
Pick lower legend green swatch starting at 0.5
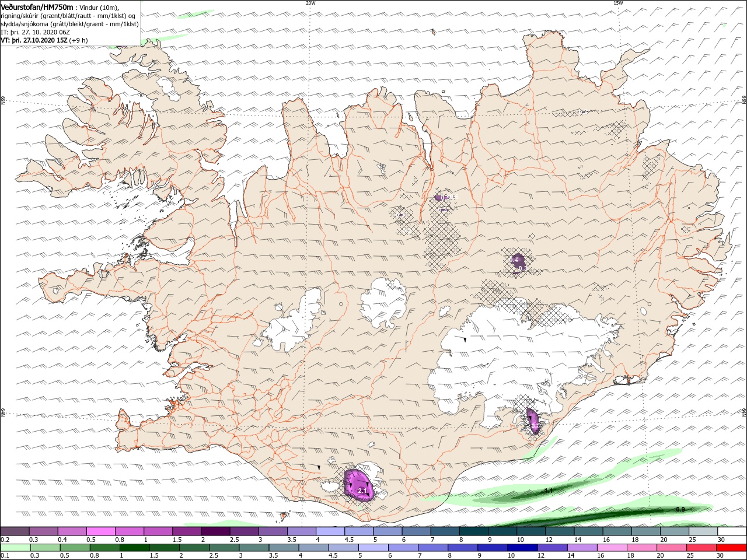pyautogui.click(x=75, y=548)
